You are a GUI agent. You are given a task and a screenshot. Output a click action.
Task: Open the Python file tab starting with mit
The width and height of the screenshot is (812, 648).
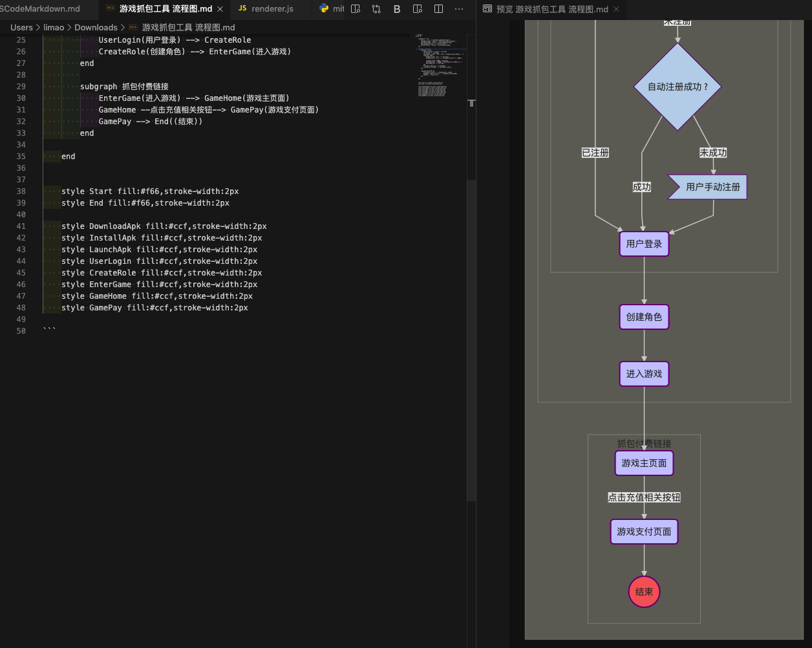tap(332, 9)
